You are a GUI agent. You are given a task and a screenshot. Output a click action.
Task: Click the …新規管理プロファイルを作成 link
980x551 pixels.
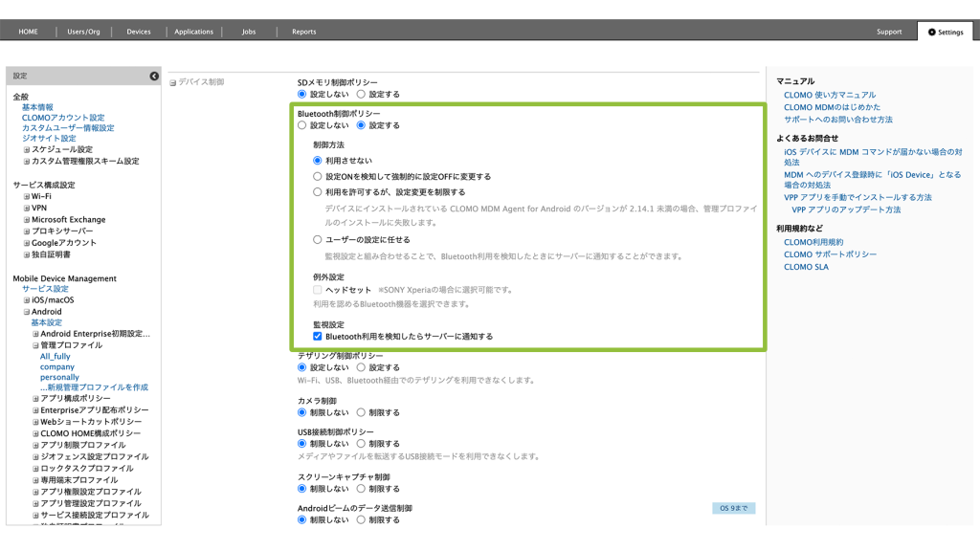click(x=94, y=387)
